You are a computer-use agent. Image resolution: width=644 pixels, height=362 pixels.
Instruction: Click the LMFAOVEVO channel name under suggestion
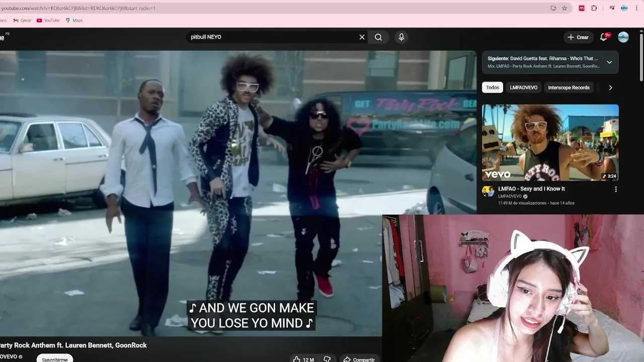pyautogui.click(x=510, y=197)
